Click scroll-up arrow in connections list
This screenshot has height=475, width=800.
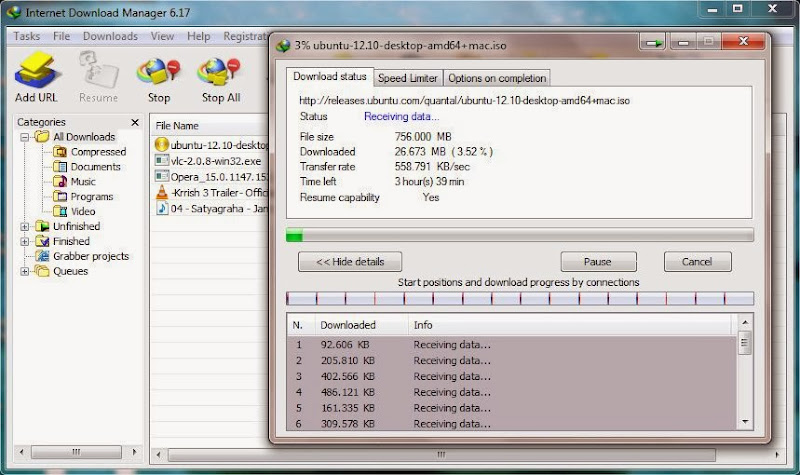coord(745,322)
